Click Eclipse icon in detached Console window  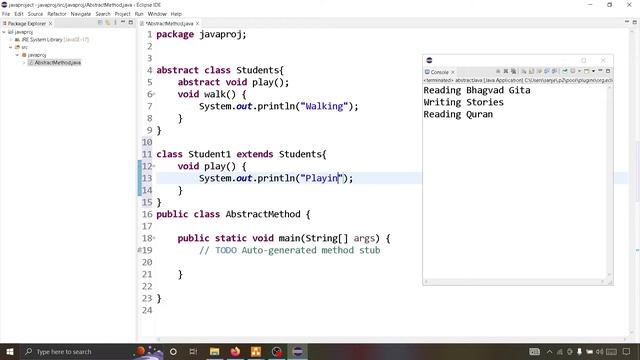[x=429, y=60]
